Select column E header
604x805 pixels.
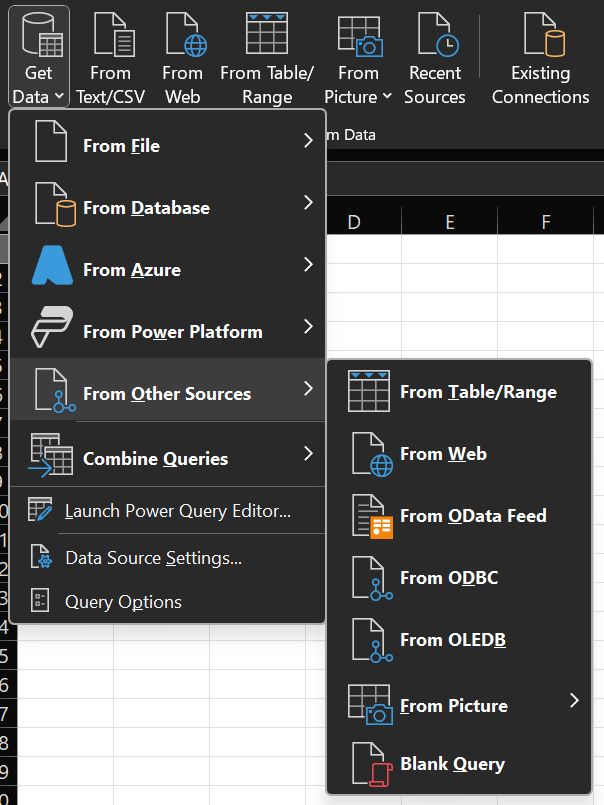click(449, 222)
